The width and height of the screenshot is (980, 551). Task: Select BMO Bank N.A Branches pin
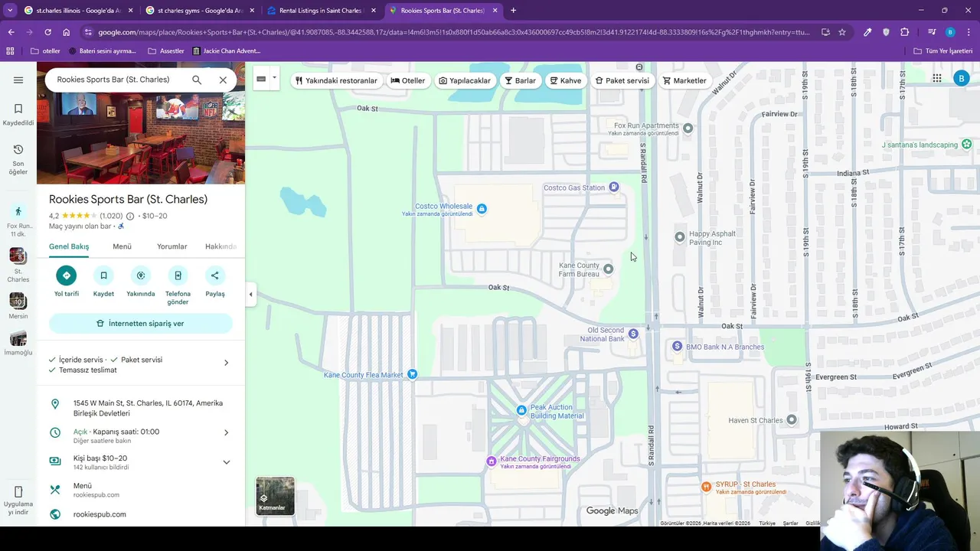click(677, 347)
